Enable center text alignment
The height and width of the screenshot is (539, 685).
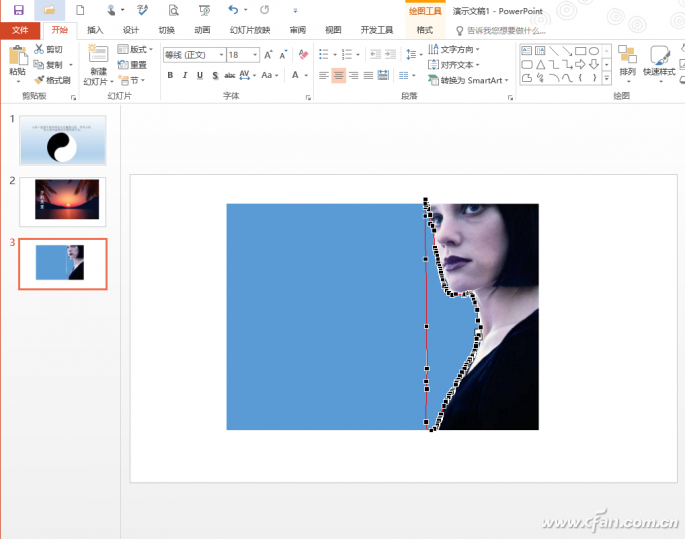[x=339, y=76]
